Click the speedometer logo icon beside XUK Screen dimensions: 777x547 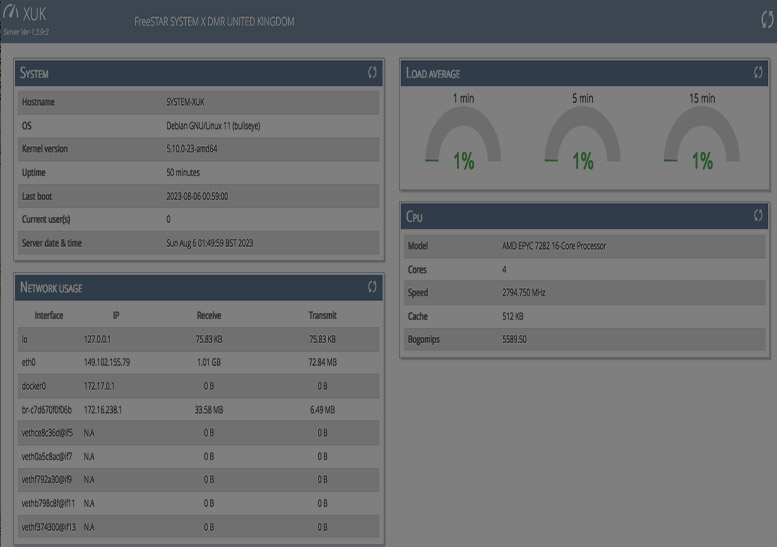click(x=11, y=14)
